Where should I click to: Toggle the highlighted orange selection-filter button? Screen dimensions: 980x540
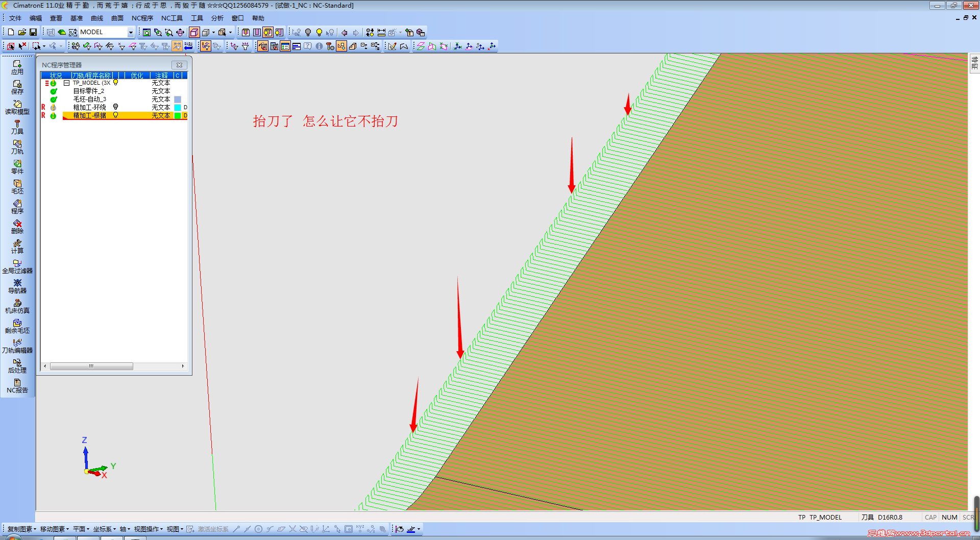click(206, 46)
